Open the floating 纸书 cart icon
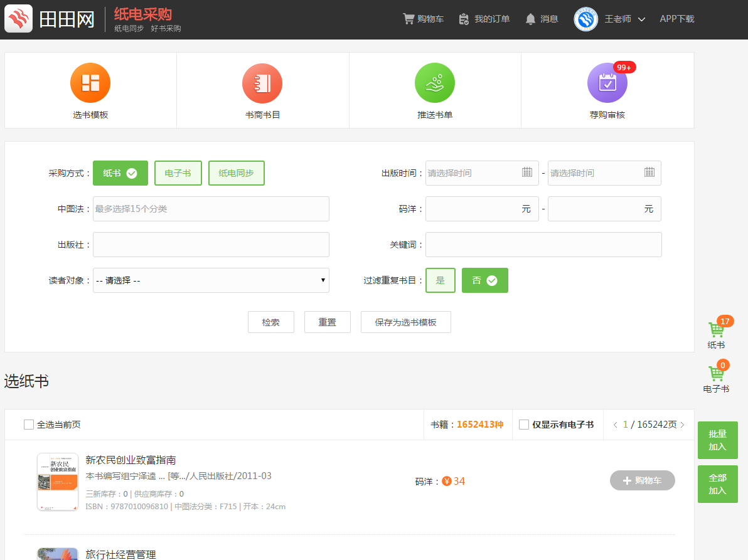The height and width of the screenshot is (560, 748). coord(716,329)
